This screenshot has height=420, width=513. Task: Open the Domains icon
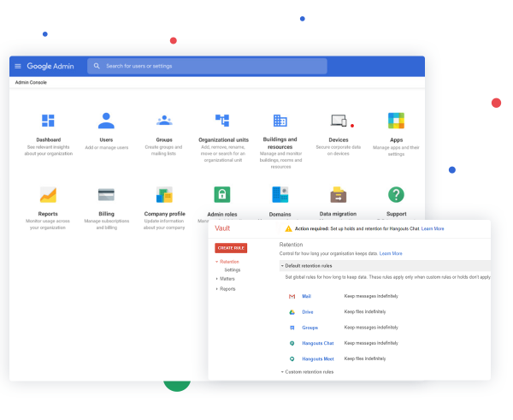[280, 194]
